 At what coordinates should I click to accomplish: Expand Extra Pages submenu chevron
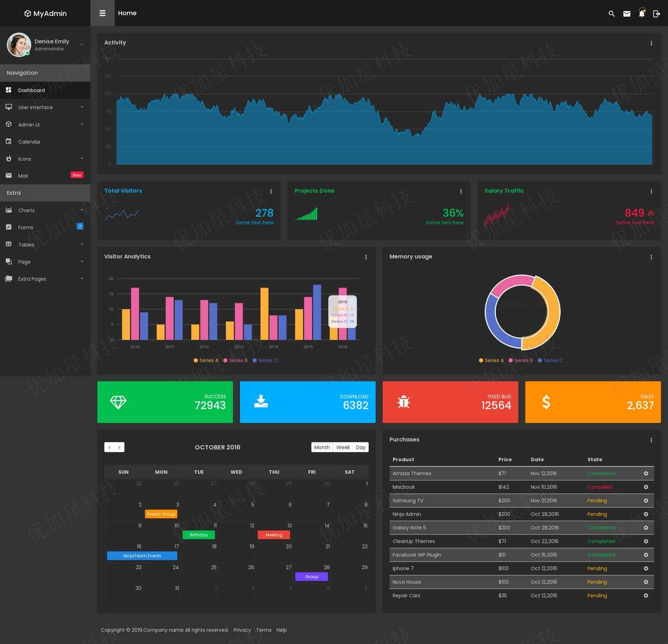82,279
